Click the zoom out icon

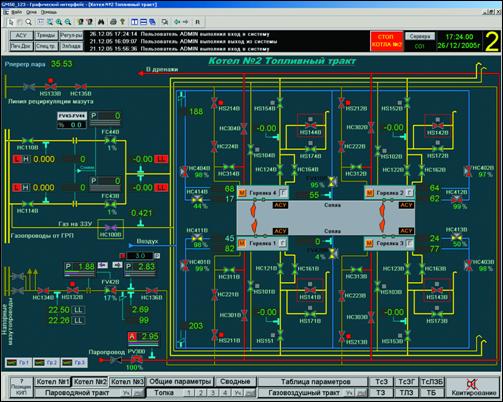tap(68, 22)
